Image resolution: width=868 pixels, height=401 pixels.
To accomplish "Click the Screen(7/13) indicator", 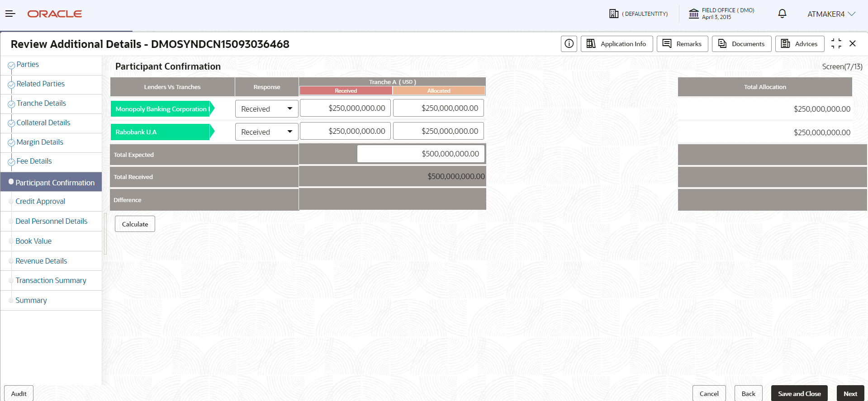I will coord(842,66).
